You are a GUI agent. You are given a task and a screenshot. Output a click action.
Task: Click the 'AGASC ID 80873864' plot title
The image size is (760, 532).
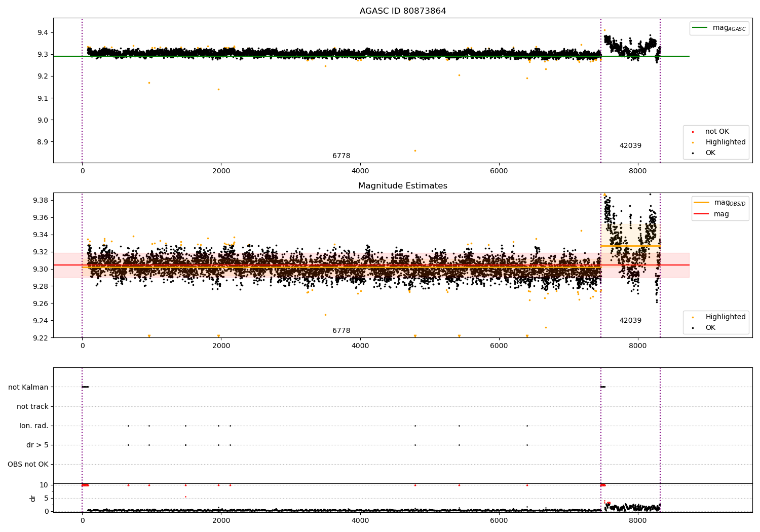coord(403,11)
